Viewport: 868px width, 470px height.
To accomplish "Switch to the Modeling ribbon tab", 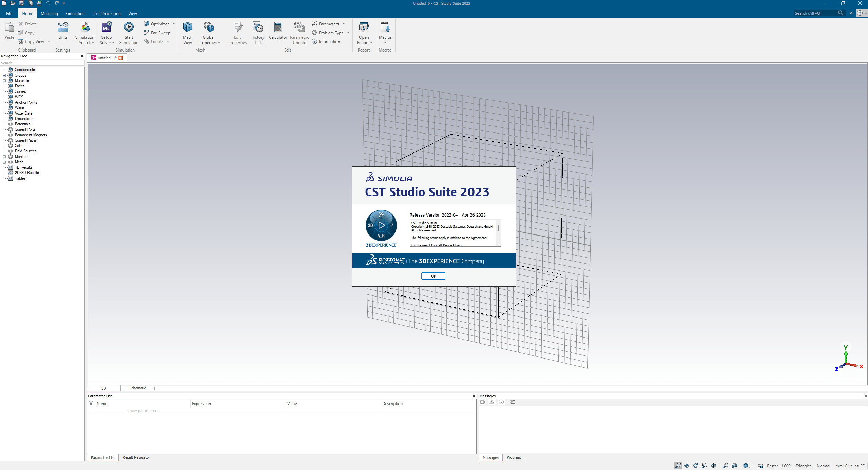I will click(x=49, y=14).
